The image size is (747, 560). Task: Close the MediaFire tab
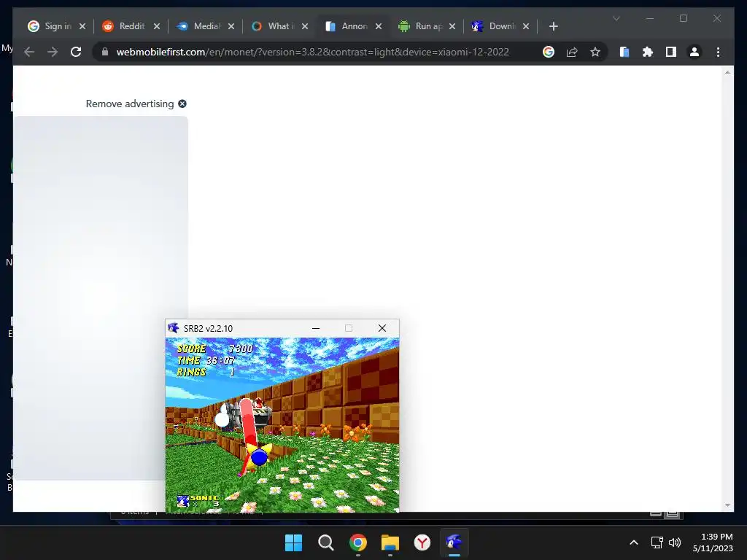[231, 26]
